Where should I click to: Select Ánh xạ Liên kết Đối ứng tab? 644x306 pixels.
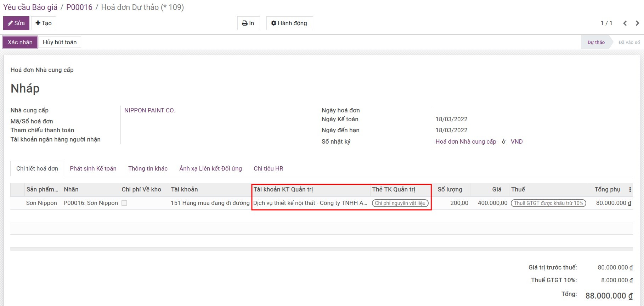coord(210,169)
